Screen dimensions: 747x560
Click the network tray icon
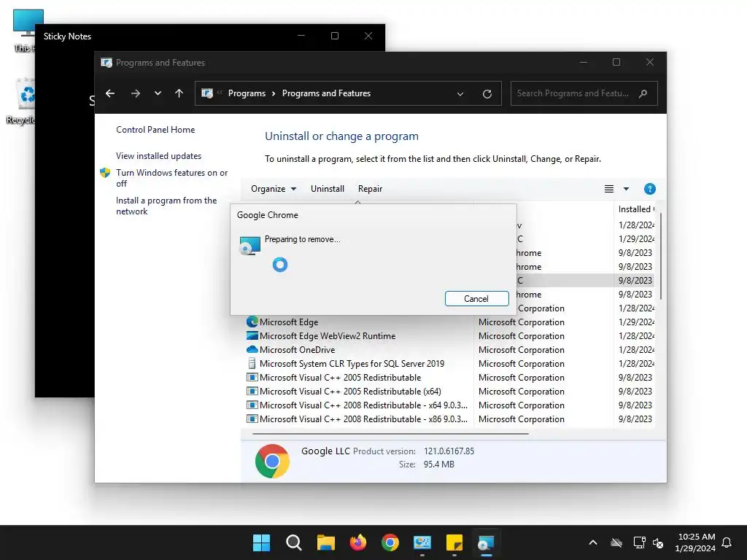click(639, 542)
